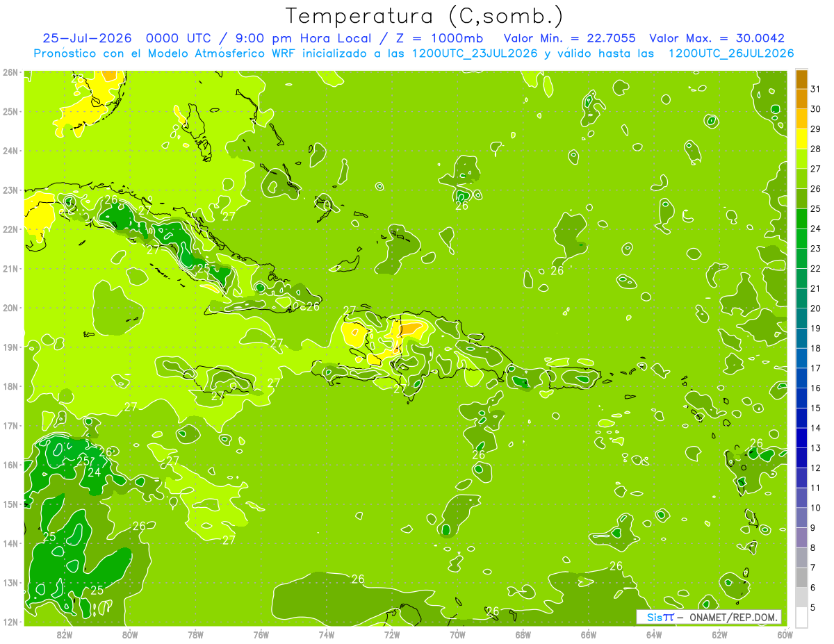Click the "20N" latitude axis label
Viewport: 834px width, 644px height.
[x=10, y=308]
